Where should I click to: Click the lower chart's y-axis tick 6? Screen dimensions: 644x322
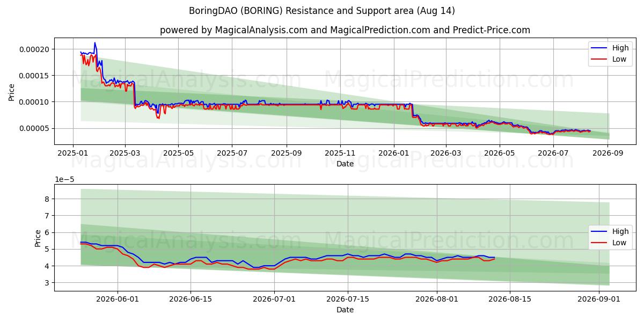click(x=47, y=232)
